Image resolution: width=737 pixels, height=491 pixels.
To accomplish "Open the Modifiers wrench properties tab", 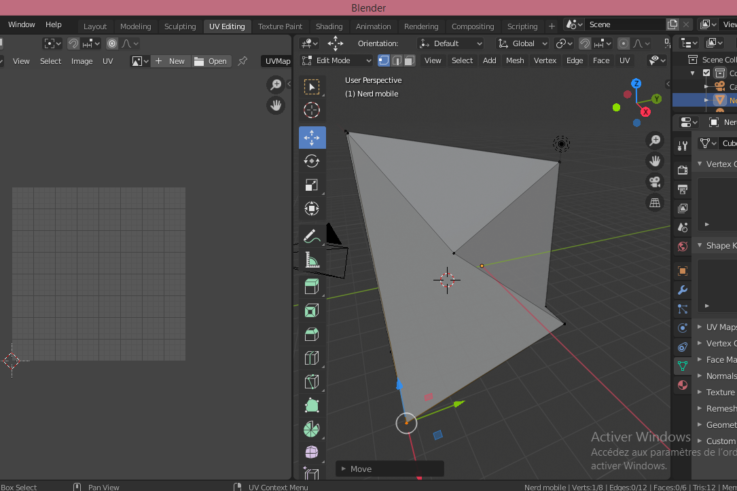I will (x=682, y=290).
